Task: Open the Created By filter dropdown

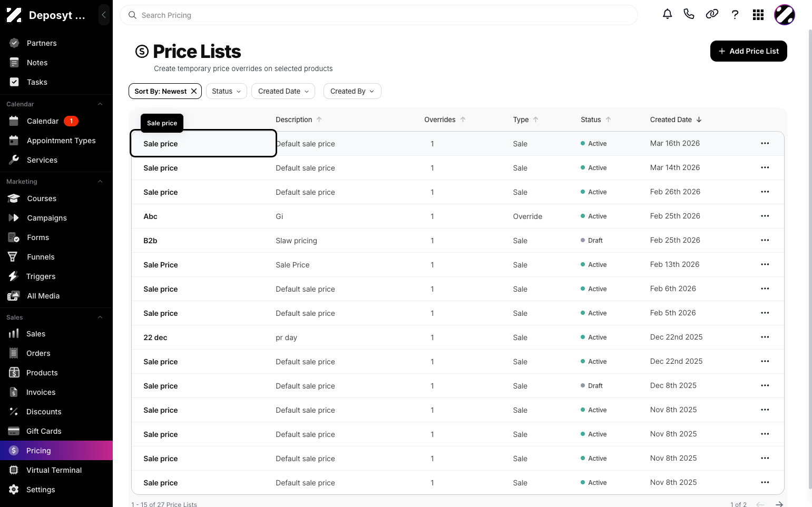Action: pyautogui.click(x=352, y=91)
